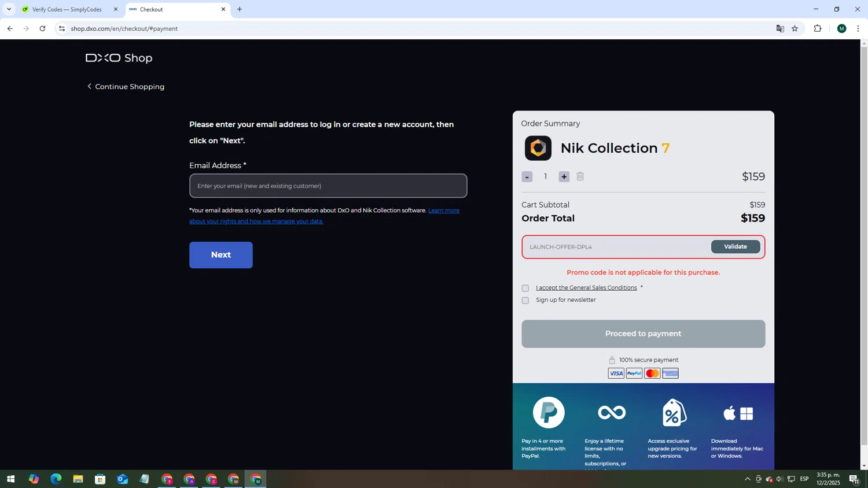This screenshot has width=868, height=488.
Task: Remove item using the trash icon
Action: pyautogui.click(x=580, y=176)
